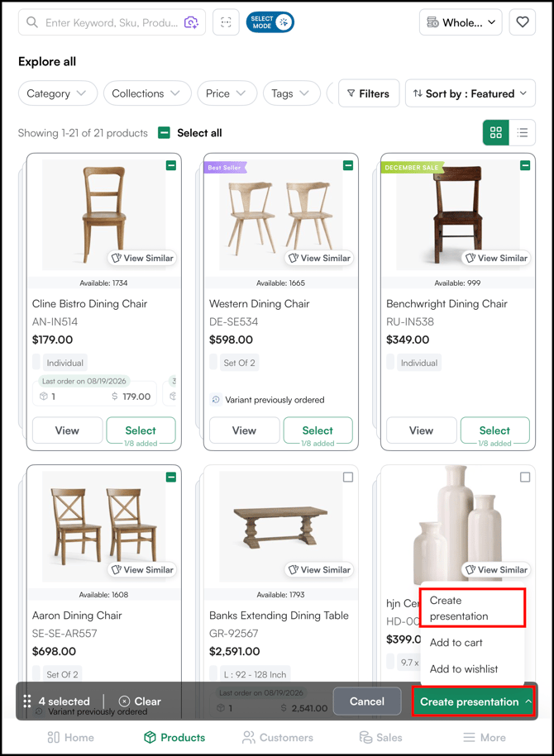Click the Filters button
This screenshot has height=756, width=554.
click(x=369, y=93)
